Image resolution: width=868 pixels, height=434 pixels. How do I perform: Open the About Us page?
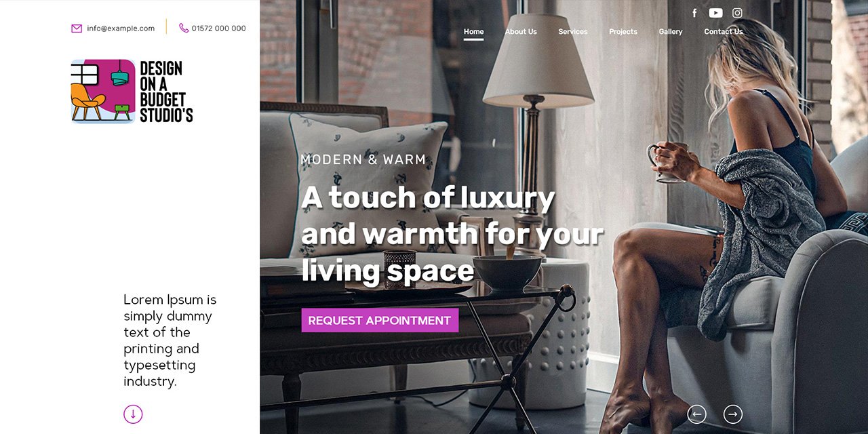pyautogui.click(x=521, y=32)
